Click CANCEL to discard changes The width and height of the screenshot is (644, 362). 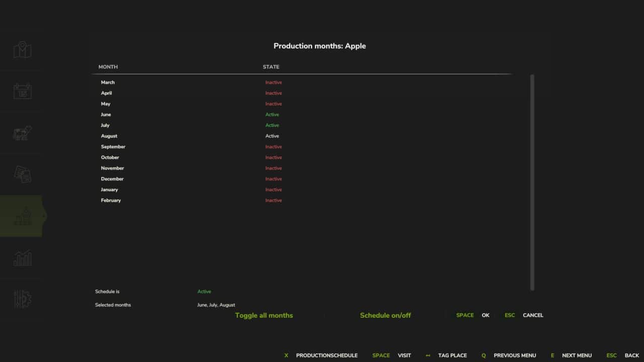pos(532,315)
